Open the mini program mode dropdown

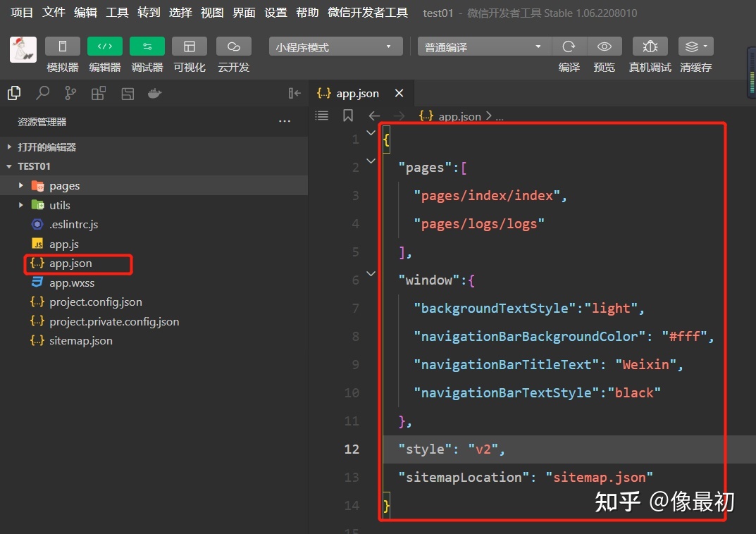coord(335,47)
